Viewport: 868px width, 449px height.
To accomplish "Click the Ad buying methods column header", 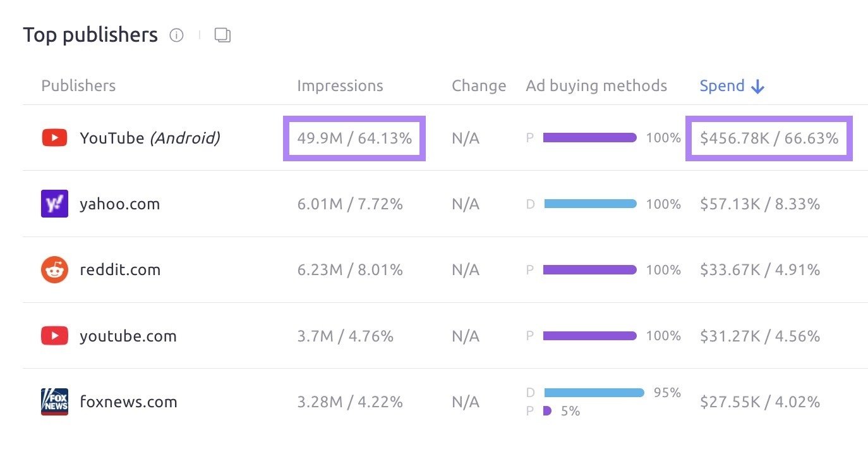I will (596, 85).
